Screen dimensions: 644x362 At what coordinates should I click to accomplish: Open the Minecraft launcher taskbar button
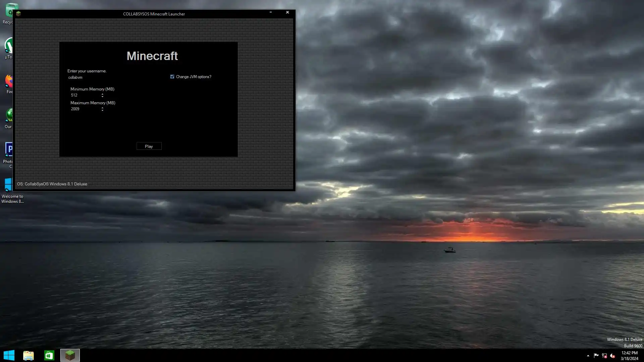point(70,355)
